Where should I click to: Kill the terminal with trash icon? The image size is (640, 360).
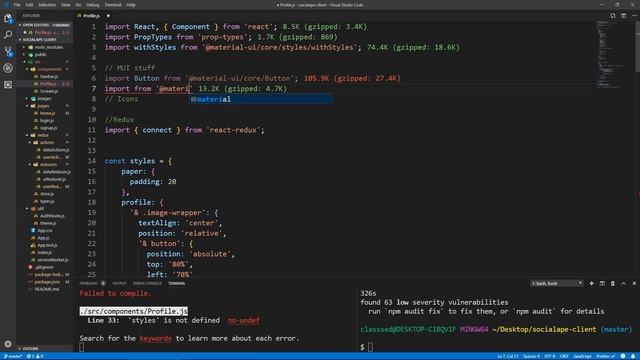point(613,283)
